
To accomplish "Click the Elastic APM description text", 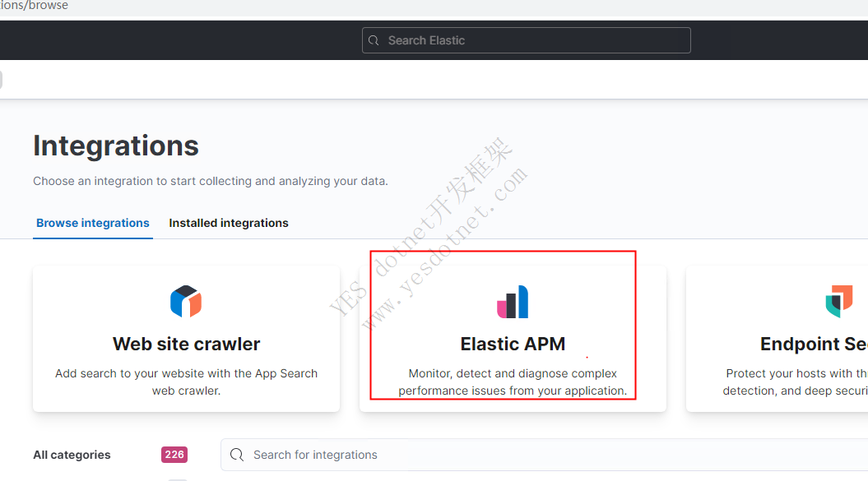I will [513, 382].
